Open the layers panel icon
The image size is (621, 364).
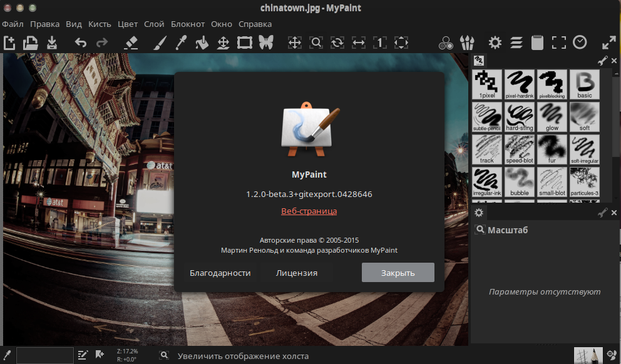(x=516, y=43)
